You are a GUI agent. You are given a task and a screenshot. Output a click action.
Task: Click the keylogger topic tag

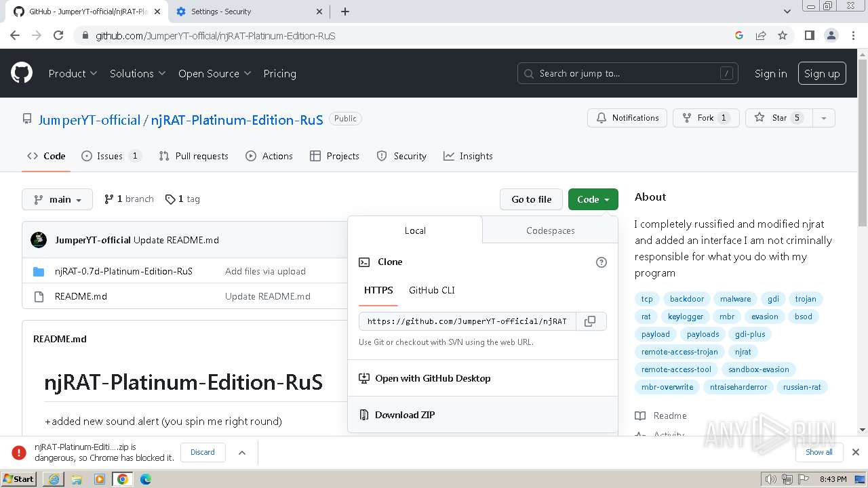(x=686, y=317)
